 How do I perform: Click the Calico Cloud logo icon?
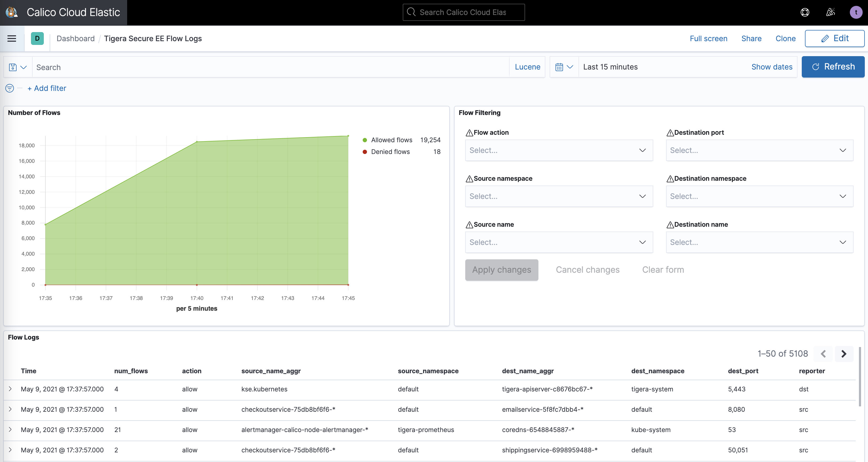11,11
